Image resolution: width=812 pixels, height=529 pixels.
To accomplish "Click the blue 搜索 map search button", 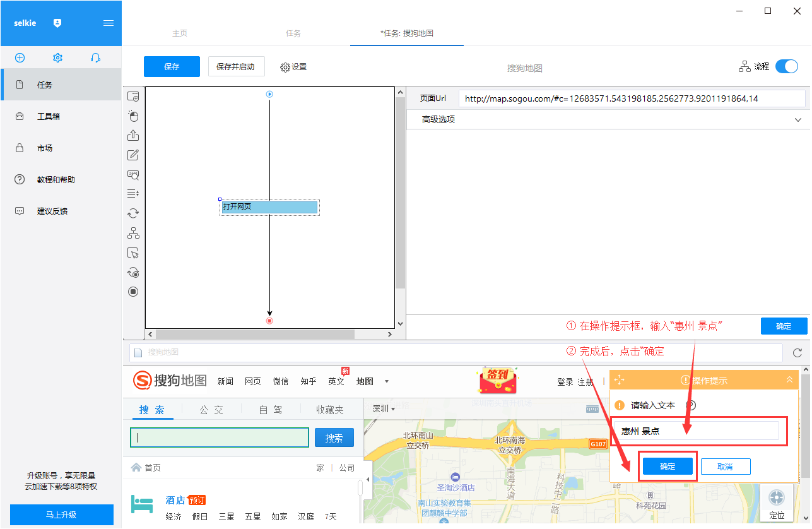I will pos(334,437).
